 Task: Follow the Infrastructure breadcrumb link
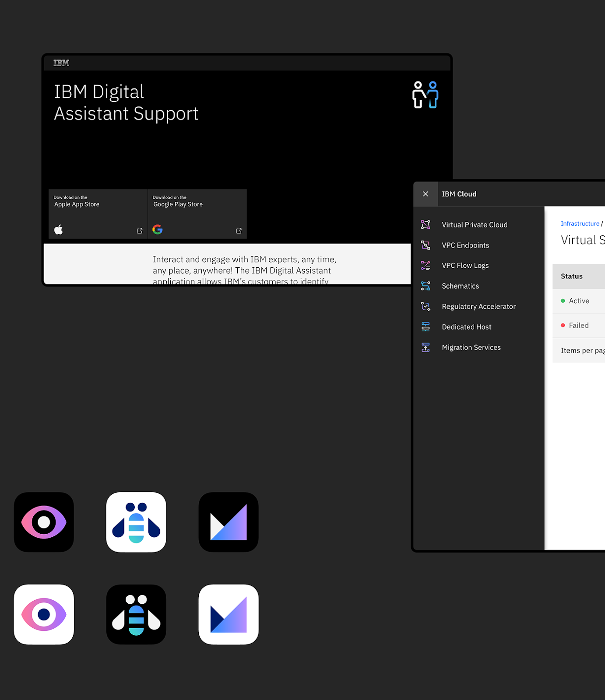click(580, 224)
